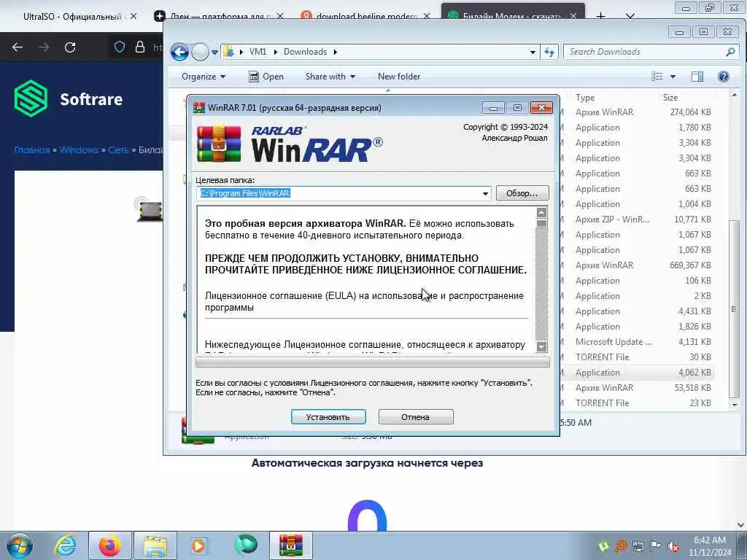This screenshot has width=747, height=560.
Task: Open Windows Explorer from taskbar
Action: pyautogui.click(x=155, y=545)
